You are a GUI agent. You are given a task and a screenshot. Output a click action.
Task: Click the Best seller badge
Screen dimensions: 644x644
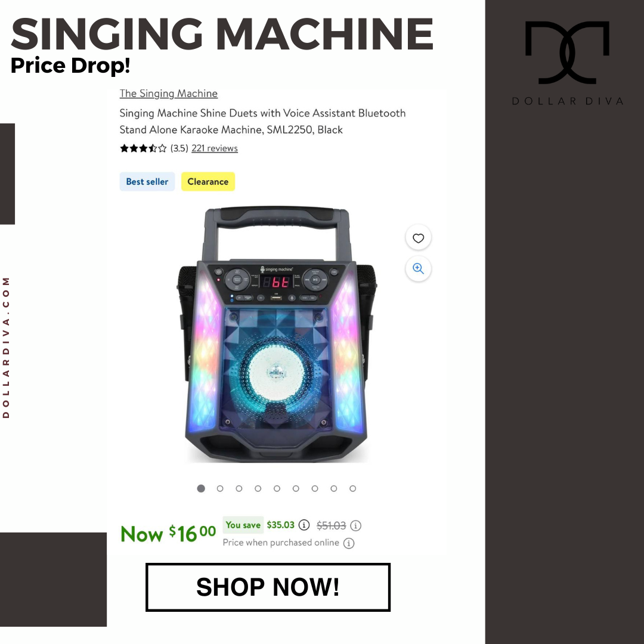(147, 181)
